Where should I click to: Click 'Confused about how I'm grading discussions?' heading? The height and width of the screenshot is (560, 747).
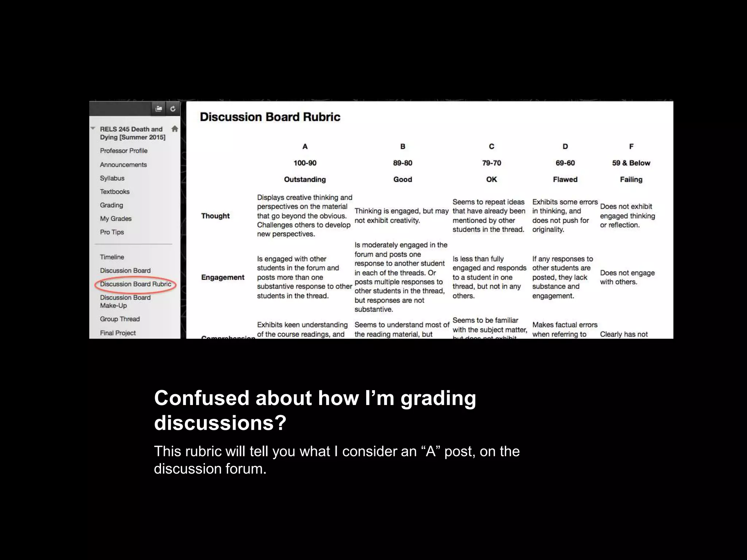[315, 410]
